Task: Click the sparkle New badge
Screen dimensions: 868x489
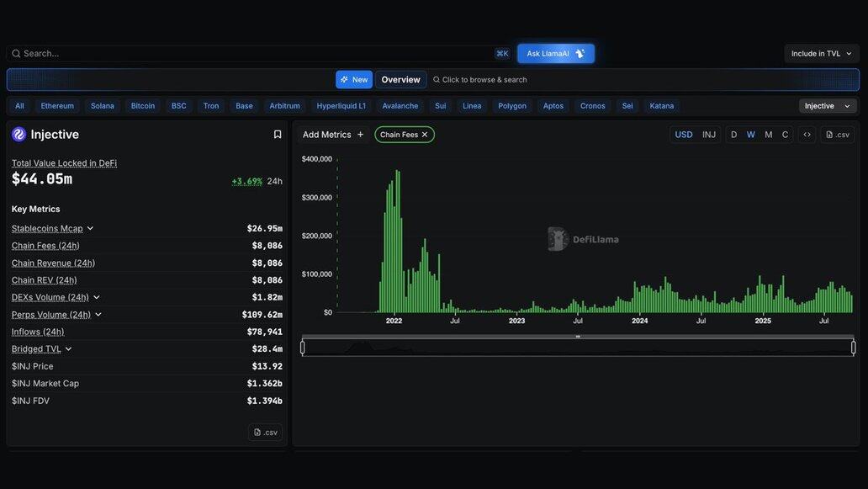Action: (354, 80)
